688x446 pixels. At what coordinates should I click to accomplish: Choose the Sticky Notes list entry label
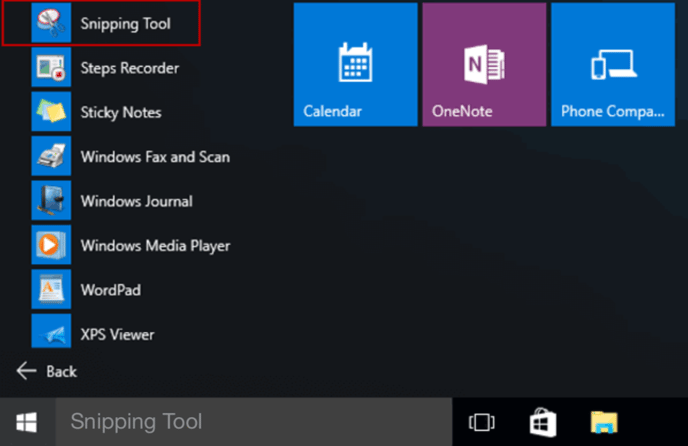click(x=121, y=113)
